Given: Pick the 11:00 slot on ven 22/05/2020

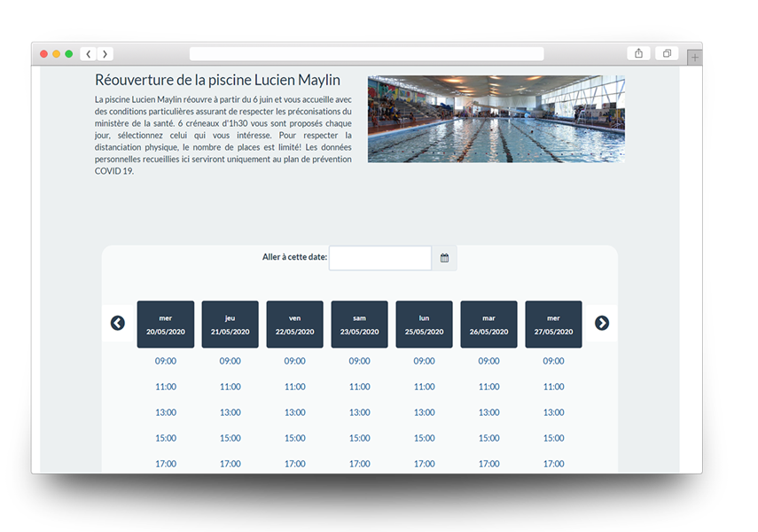Looking at the screenshot, I should pyautogui.click(x=295, y=387).
